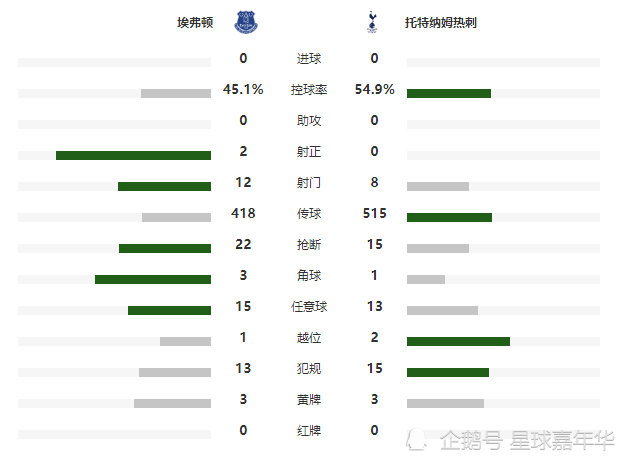
Task: Click Tottenham's green 传球 passes bar
Action: [x=449, y=217]
